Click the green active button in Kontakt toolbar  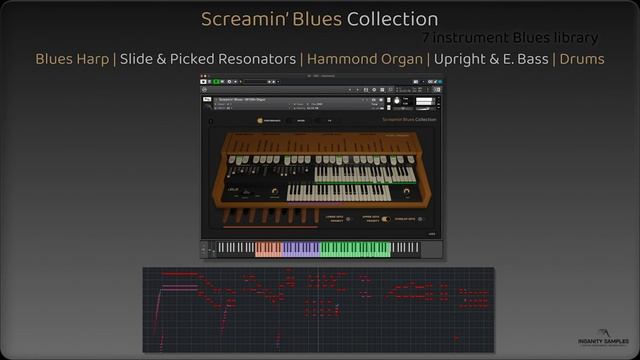coord(216,82)
